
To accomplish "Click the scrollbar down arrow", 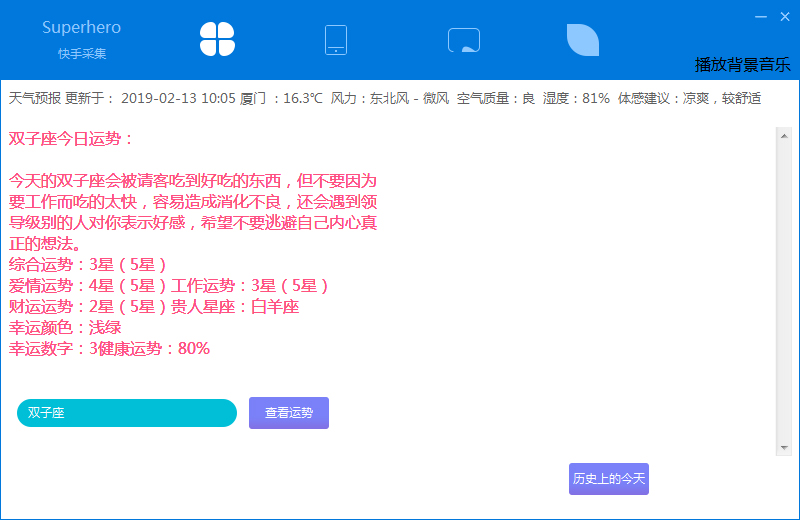I will click(784, 447).
